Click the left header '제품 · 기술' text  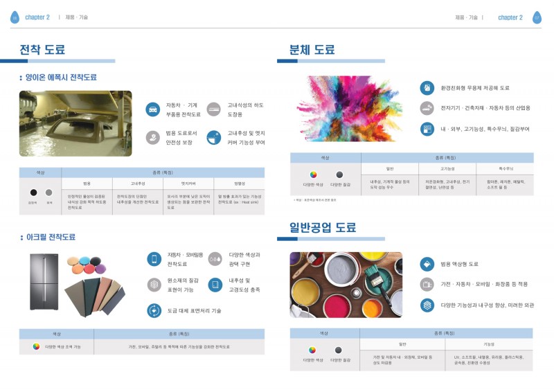tap(76, 17)
